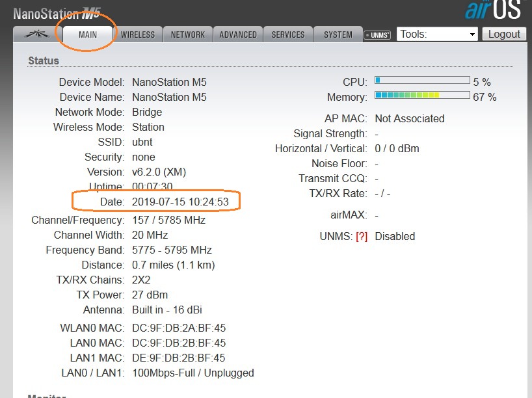Open the WIRELESS tab
This screenshot has height=398, width=532.
[x=138, y=34]
